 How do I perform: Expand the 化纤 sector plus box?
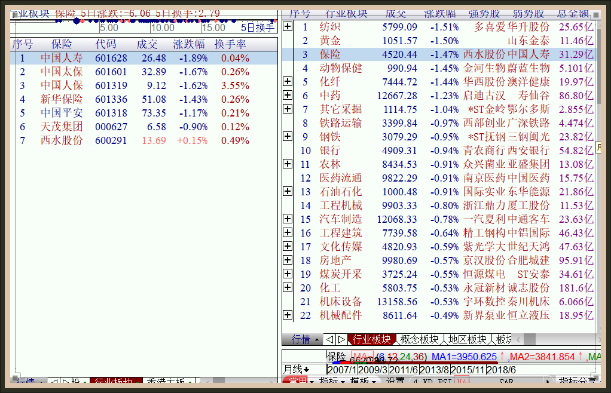tap(288, 81)
